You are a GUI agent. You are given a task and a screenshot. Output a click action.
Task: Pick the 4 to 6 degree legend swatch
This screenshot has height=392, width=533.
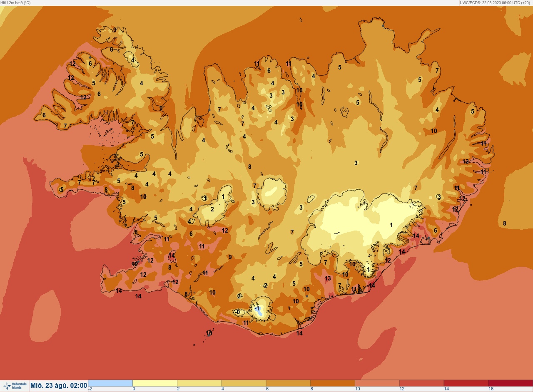tap(244, 383)
